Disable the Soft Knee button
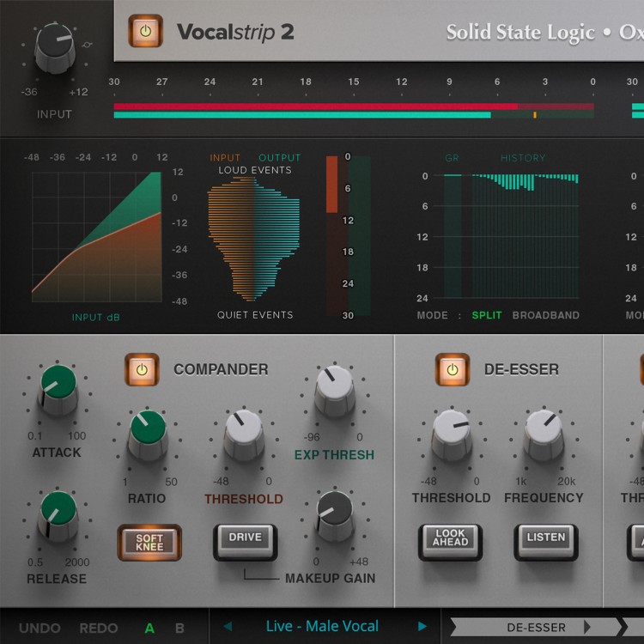This screenshot has height=644, width=644. point(149,543)
